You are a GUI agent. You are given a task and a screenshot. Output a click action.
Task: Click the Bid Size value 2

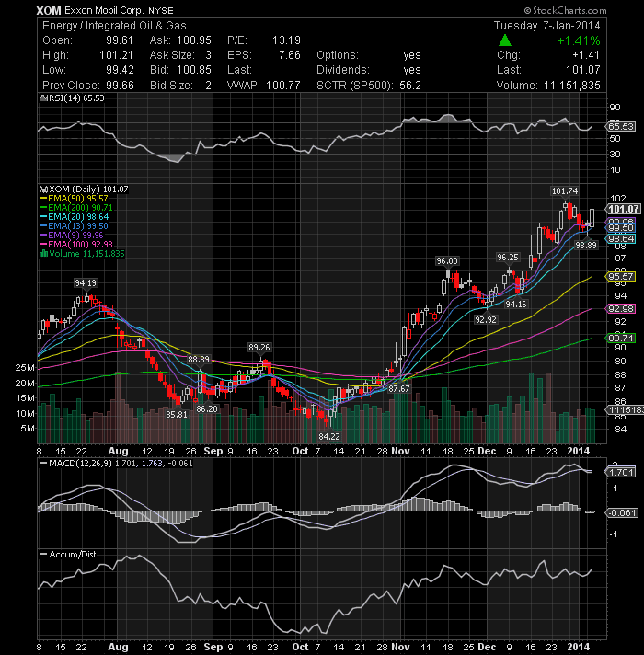pyautogui.click(x=208, y=86)
